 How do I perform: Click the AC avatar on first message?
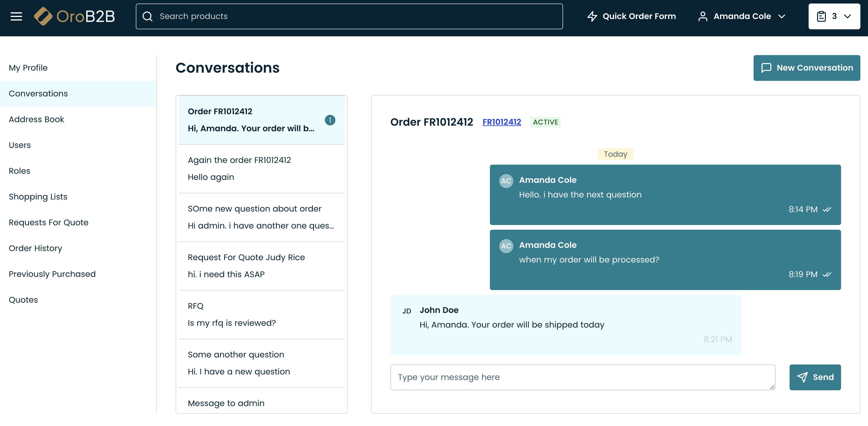click(x=506, y=181)
